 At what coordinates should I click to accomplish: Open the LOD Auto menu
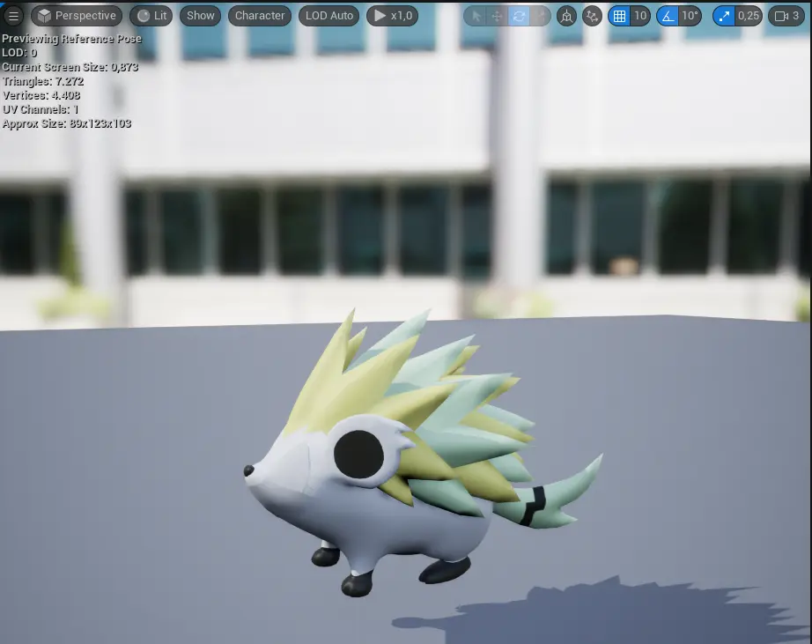click(328, 16)
